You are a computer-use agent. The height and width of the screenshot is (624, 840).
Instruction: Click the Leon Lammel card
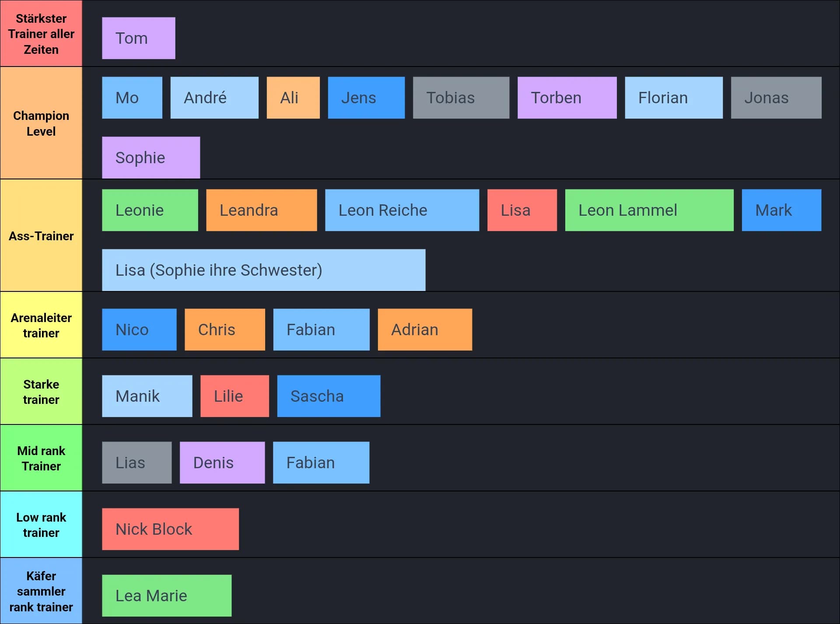coord(649,210)
